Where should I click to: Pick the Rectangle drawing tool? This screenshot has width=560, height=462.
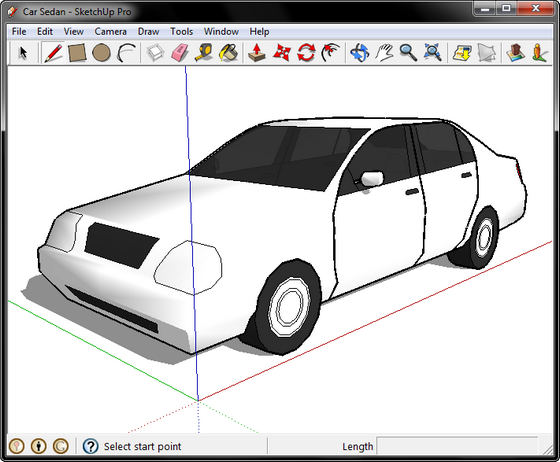pos(77,53)
